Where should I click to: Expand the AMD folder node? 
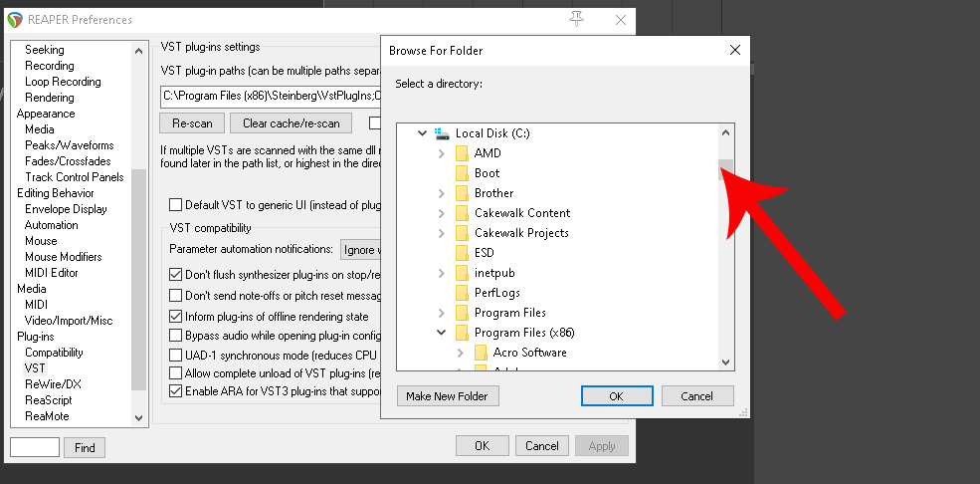point(442,153)
